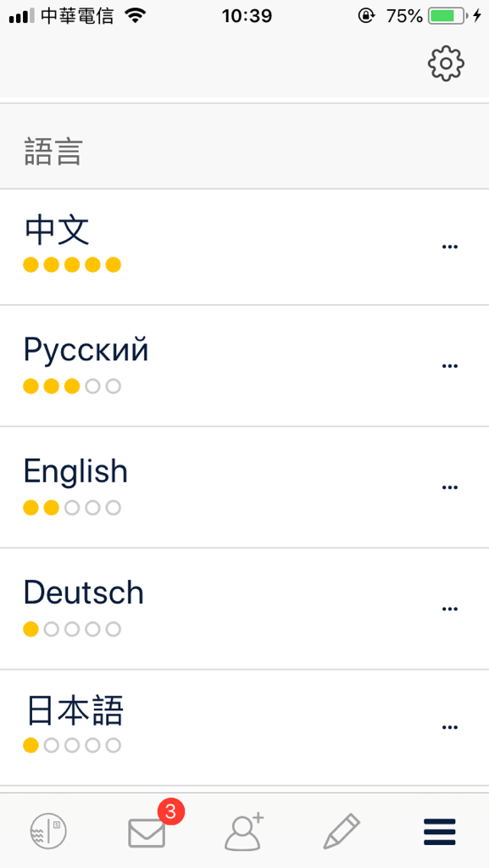Open more options for Русский
Viewport: 489px width, 868px height.
pyautogui.click(x=450, y=366)
